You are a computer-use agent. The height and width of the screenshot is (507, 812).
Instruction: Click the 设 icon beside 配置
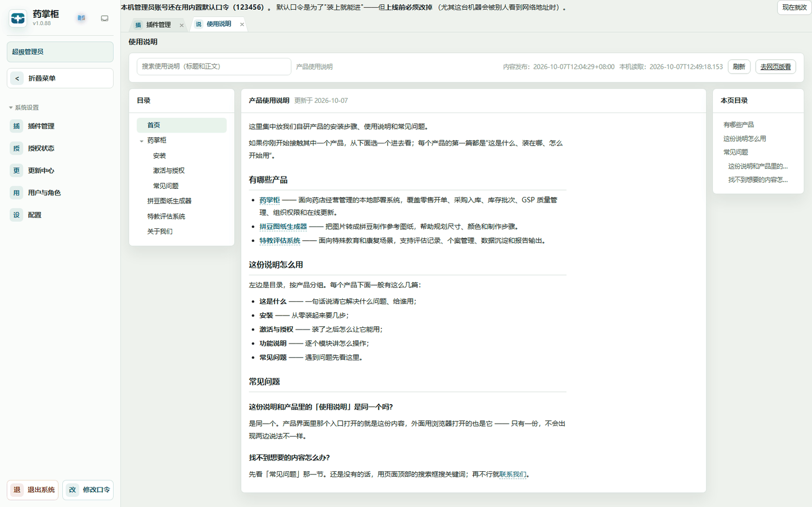pos(17,215)
